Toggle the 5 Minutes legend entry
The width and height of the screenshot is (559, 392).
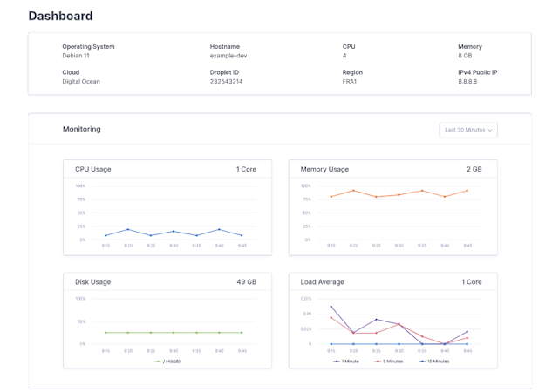point(391,361)
